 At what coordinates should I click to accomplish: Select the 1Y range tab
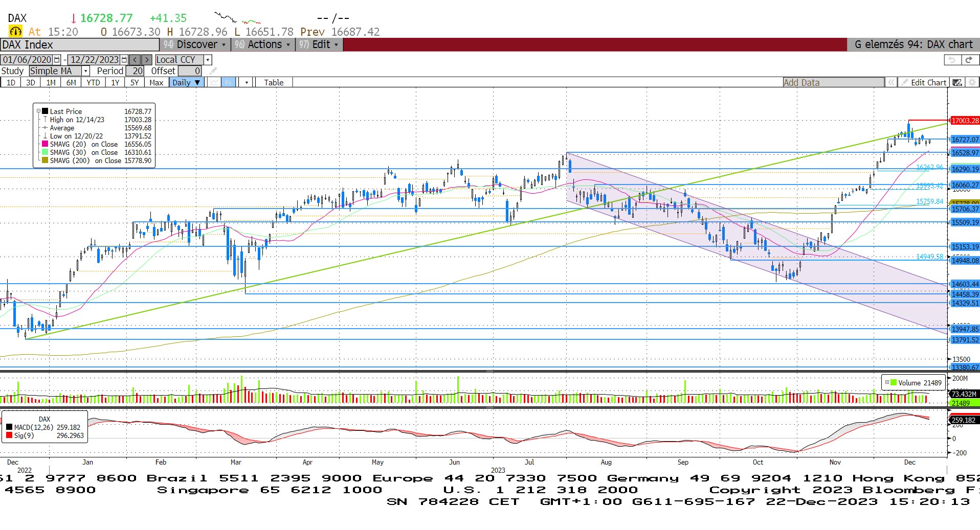click(x=115, y=82)
